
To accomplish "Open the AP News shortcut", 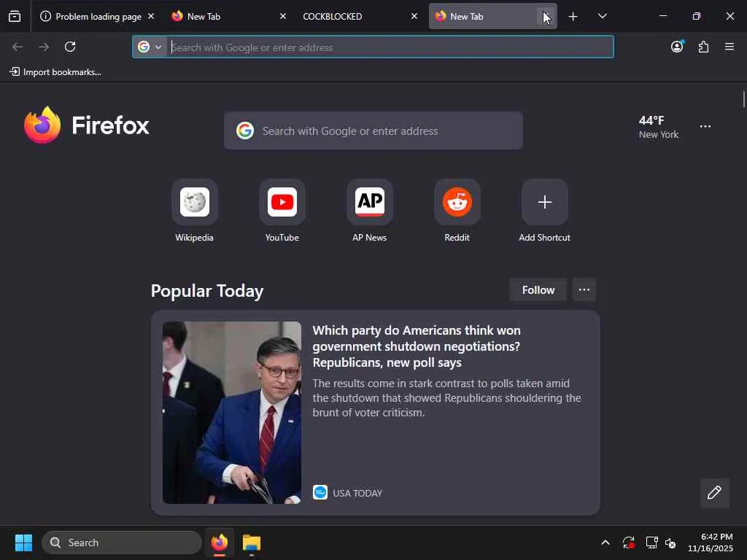I will tap(370, 211).
